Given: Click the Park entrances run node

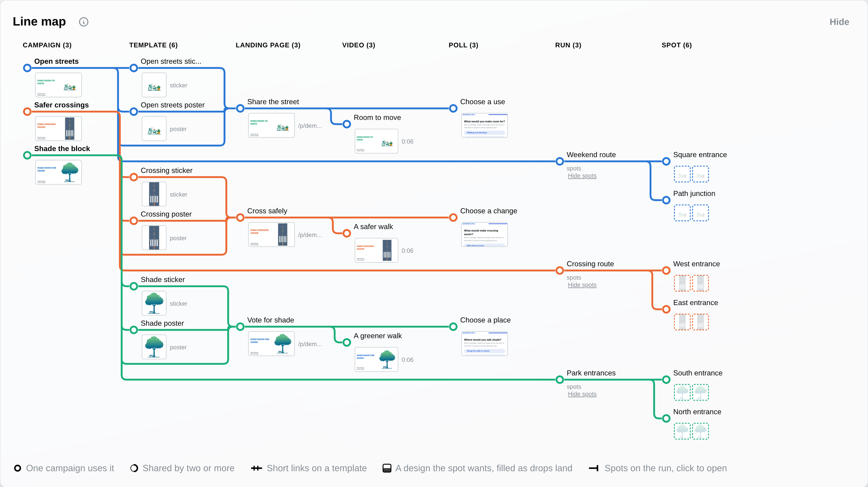Looking at the screenshot, I should (560, 380).
